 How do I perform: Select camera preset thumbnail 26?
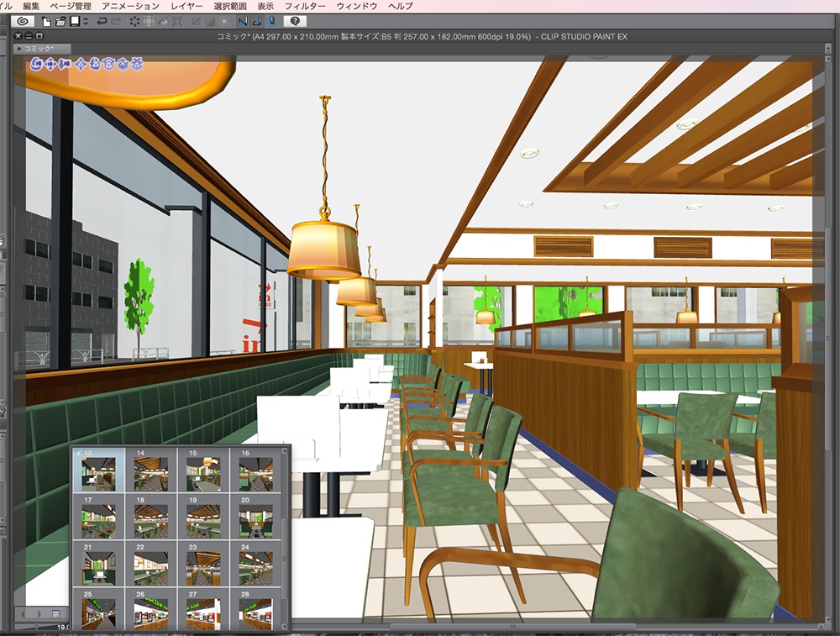coord(151,610)
